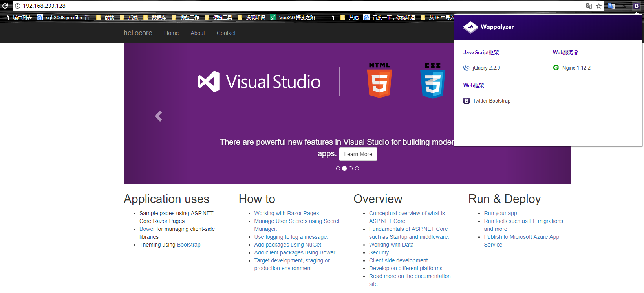Open Client side development link
Image resolution: width=644 pixels, height=293 pixels.
coord(398,260)
